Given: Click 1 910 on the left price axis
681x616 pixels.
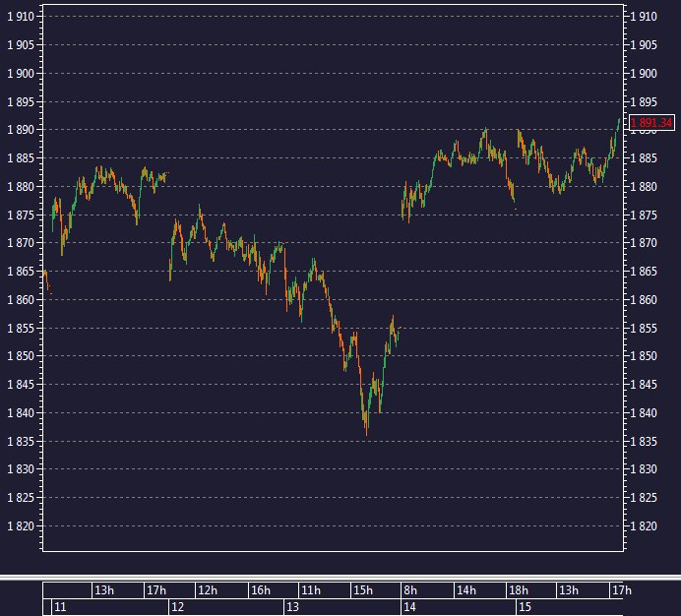Looking at the screenshot, I should coord(21,17).
